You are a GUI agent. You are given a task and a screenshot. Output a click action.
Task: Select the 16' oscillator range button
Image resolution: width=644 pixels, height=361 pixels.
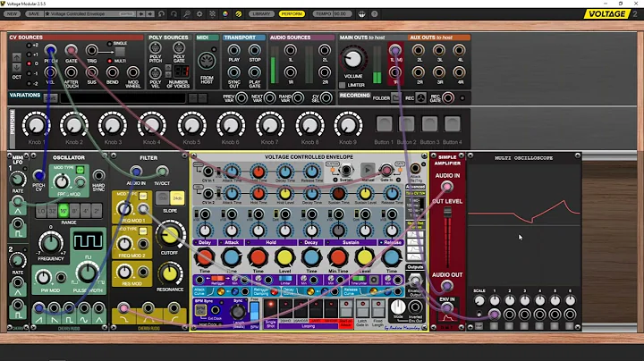pyautogui.click(x=64, y=211)
